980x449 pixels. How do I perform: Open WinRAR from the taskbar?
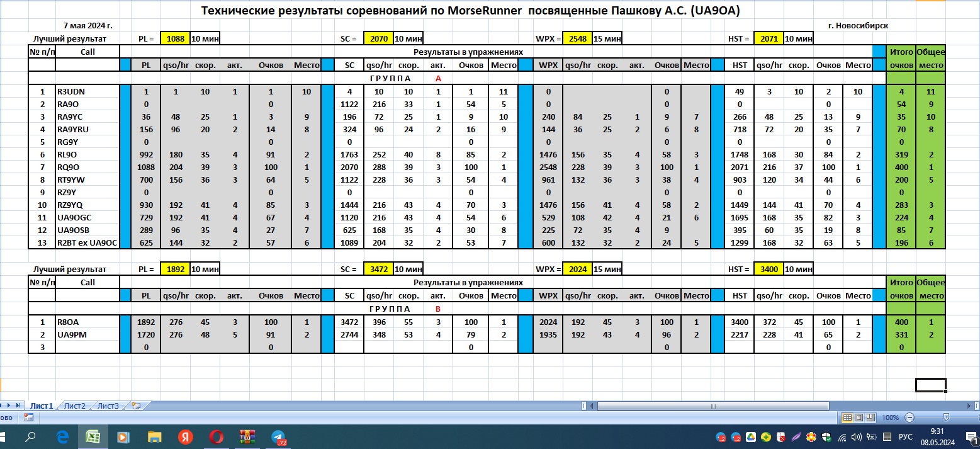coord(246,437)
